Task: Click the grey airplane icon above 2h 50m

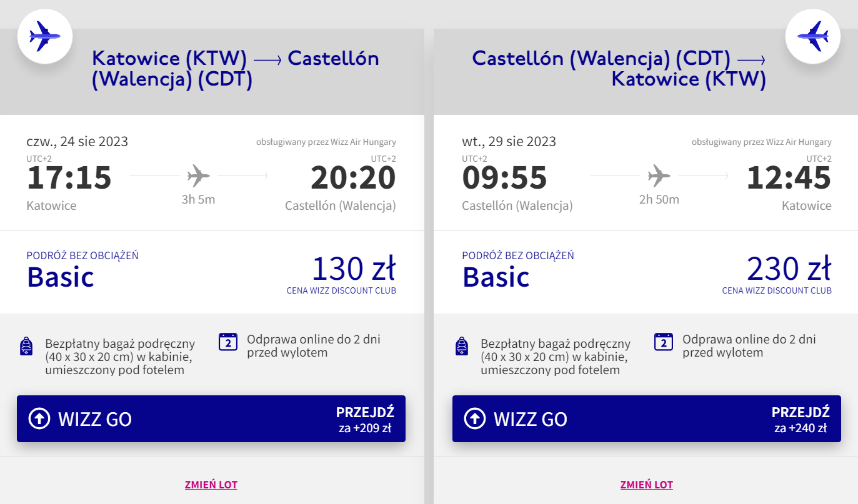Action: tap(659, 175)
